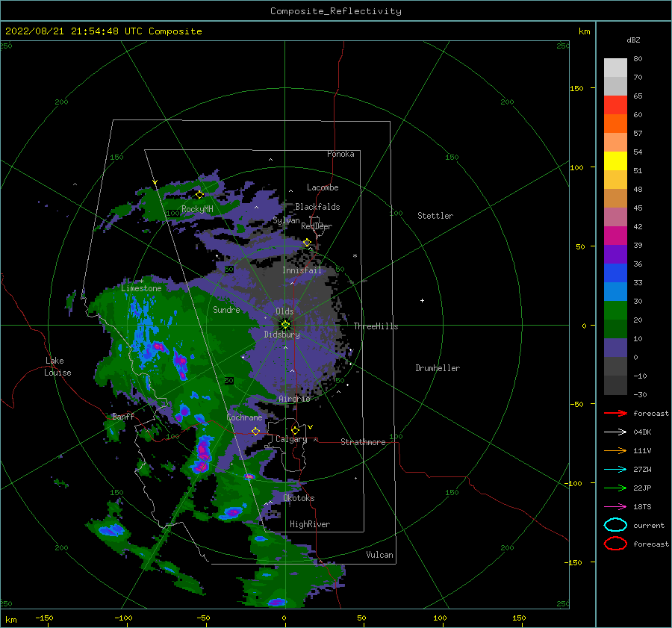672x628 pixels.
Task: Click the Composite_Reflectivity title
Action: [x=336, y=11]
